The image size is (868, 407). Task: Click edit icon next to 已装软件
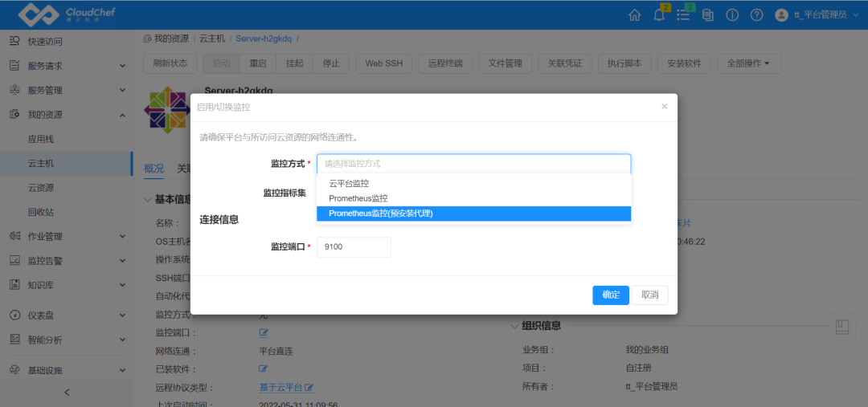coord(264,368)
